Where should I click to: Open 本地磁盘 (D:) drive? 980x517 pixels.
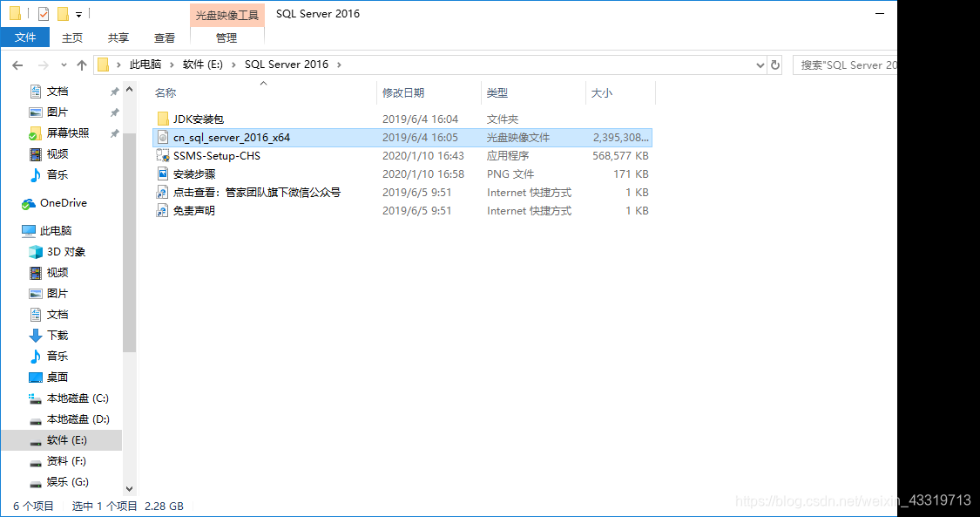click(x=78, y=419)
